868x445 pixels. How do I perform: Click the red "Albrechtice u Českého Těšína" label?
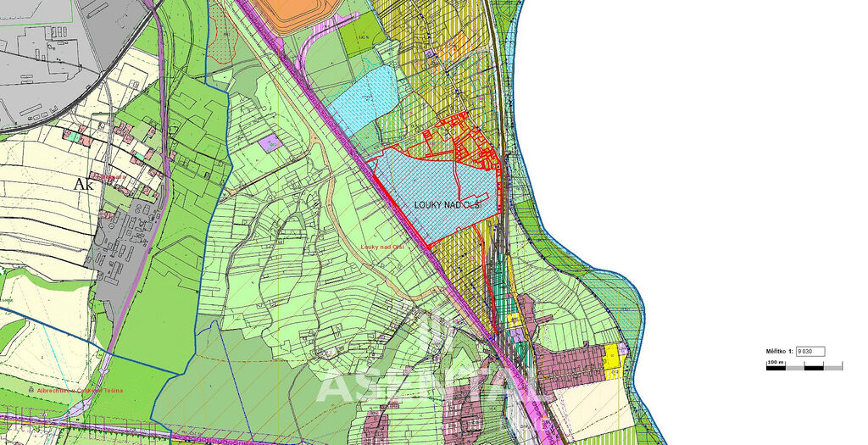[81, 390]
